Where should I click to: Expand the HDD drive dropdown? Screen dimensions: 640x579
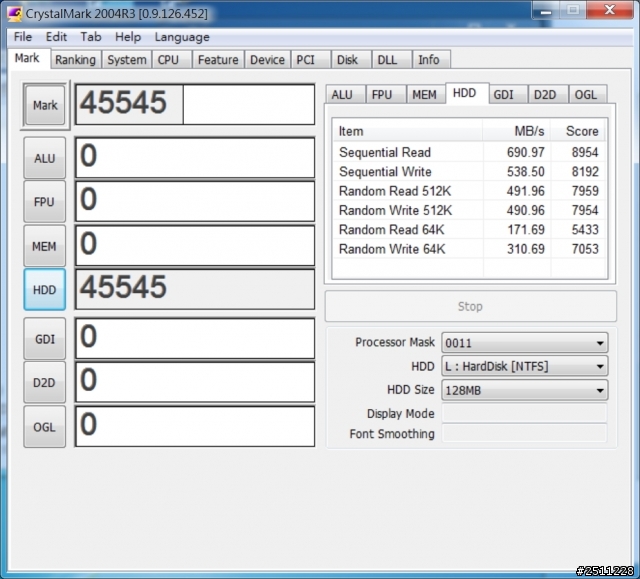click(x=524, y=366)
